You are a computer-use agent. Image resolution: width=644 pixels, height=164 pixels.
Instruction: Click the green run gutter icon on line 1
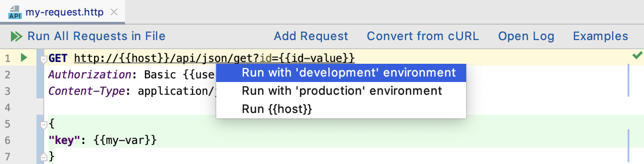[x=24, y=58]
